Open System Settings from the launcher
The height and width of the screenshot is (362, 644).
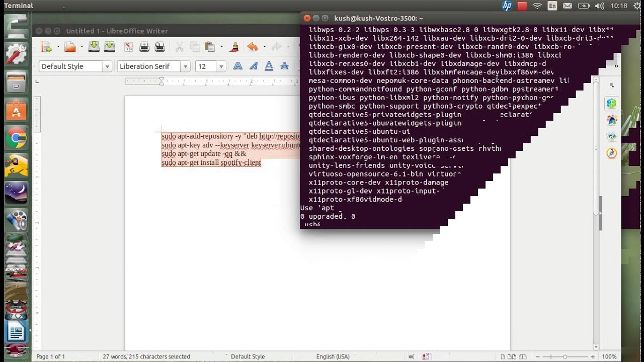click(16, 54)
